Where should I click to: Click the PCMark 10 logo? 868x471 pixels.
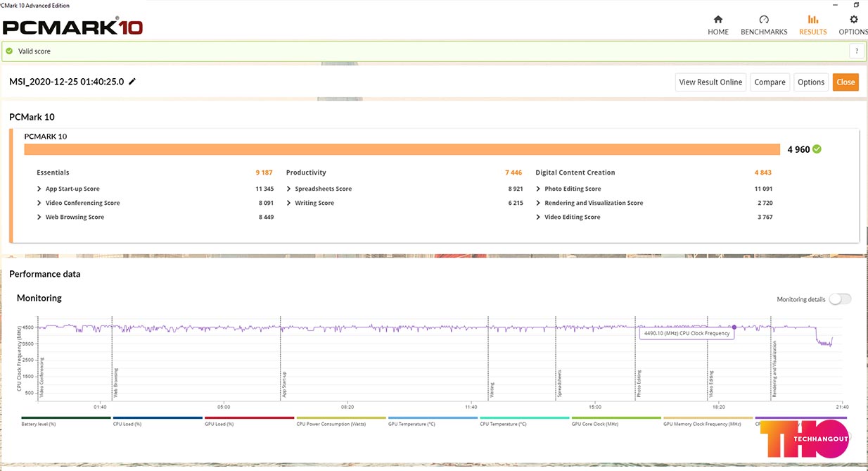(72, 27)
